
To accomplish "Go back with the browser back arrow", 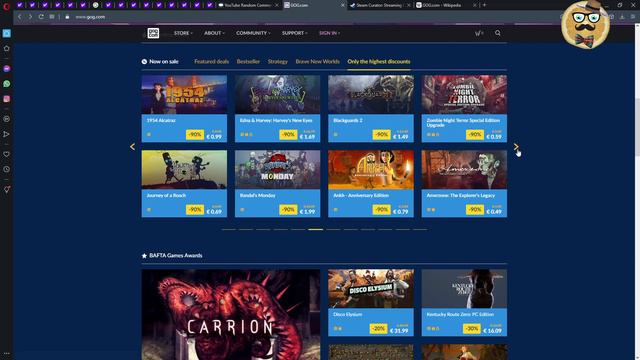I will coord(20,17).
